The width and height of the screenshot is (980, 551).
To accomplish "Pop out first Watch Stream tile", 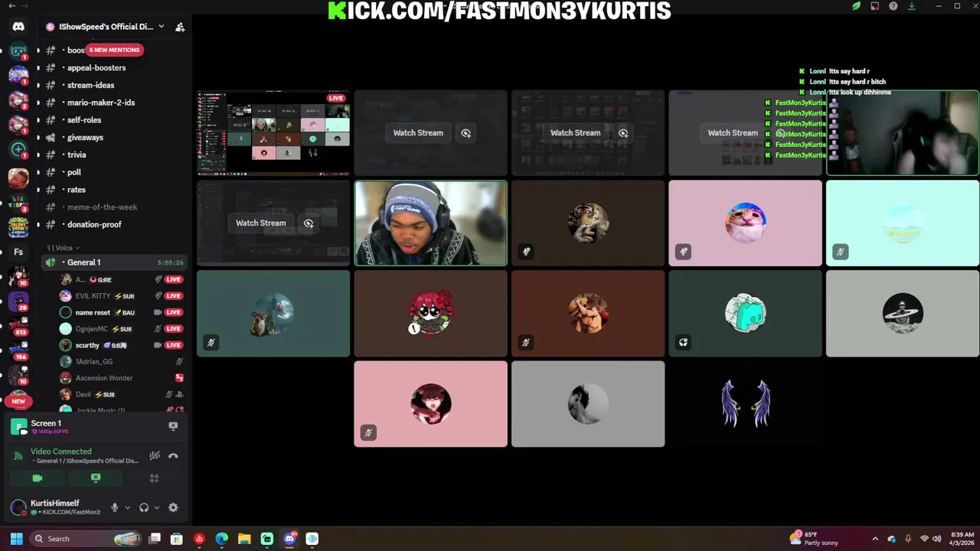I will [x=465, y=133].
